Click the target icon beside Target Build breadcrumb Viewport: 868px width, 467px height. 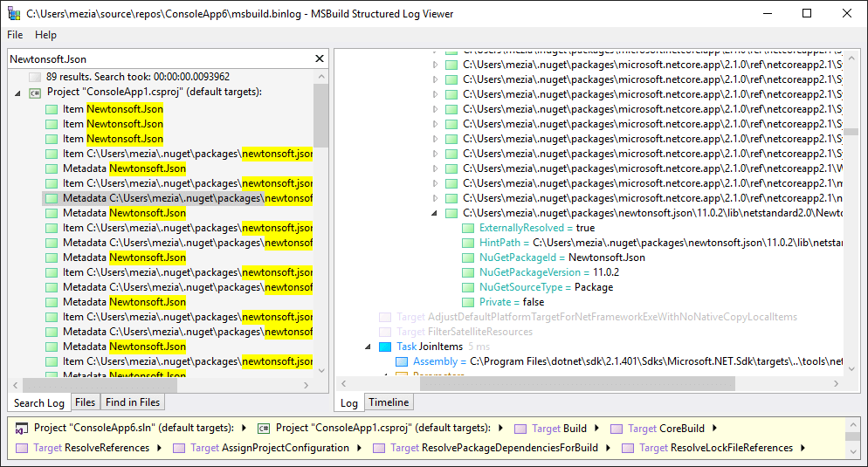[520, 429]
